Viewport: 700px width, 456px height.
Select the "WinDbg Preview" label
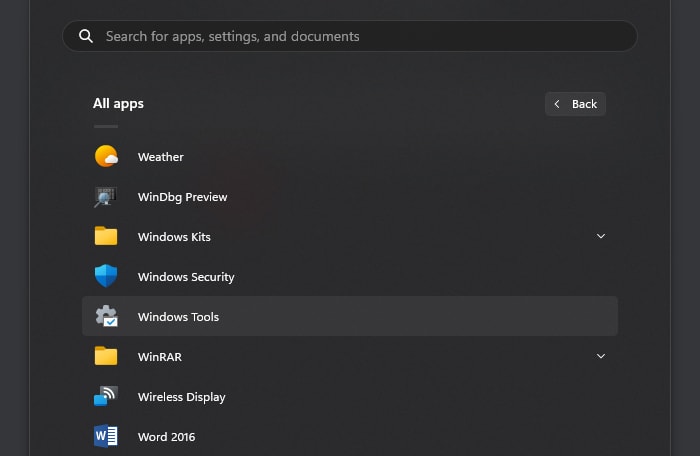[183, 197]
